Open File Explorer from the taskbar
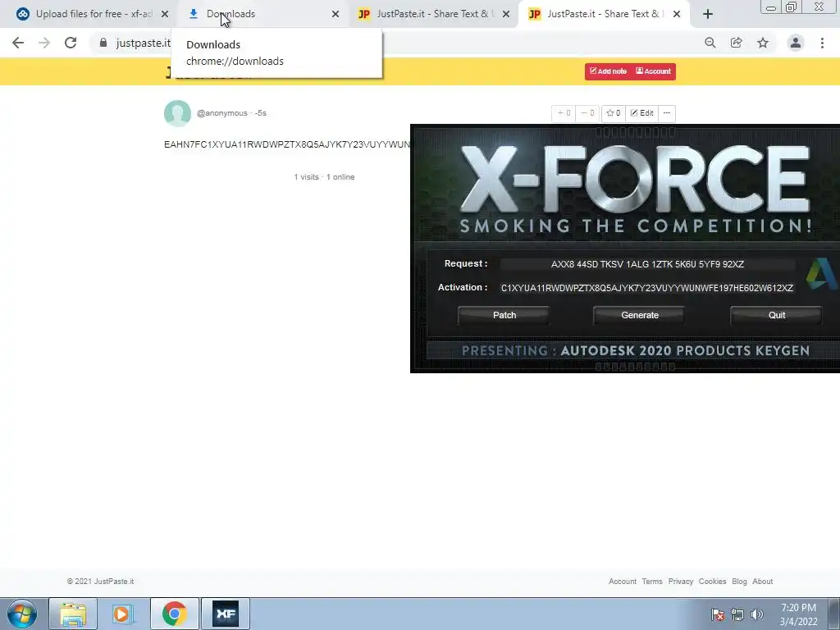The image size is (840, 630). [73, 614]
